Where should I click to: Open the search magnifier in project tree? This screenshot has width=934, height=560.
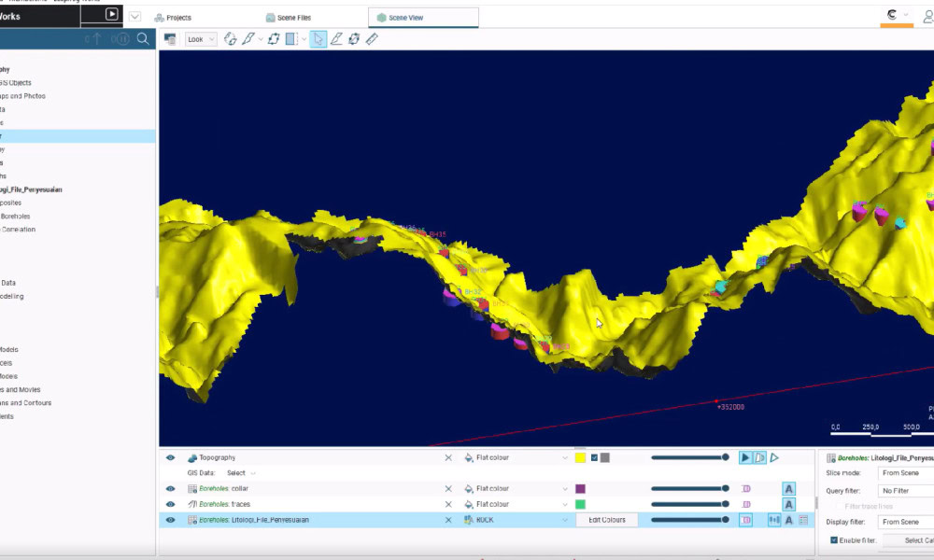[x=143, y=39]
